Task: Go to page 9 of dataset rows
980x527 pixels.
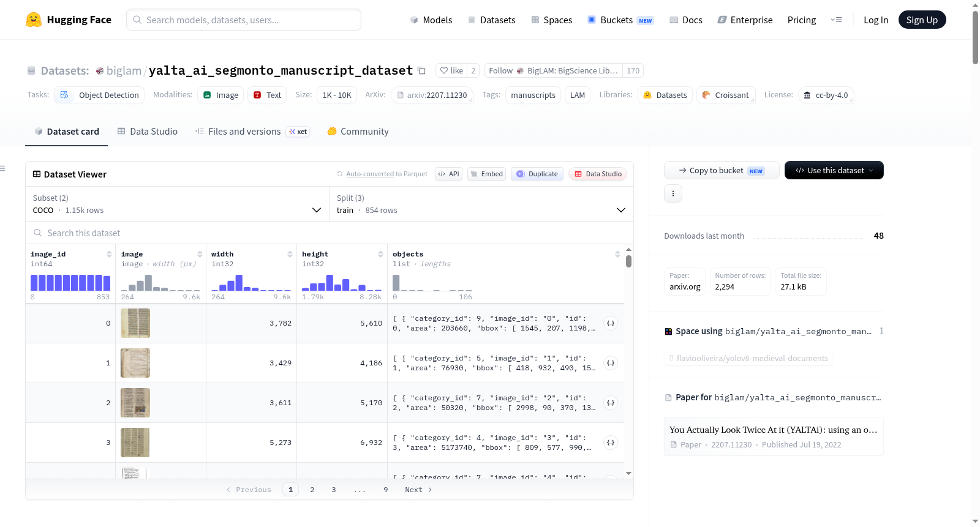Action: pos(386,490)
